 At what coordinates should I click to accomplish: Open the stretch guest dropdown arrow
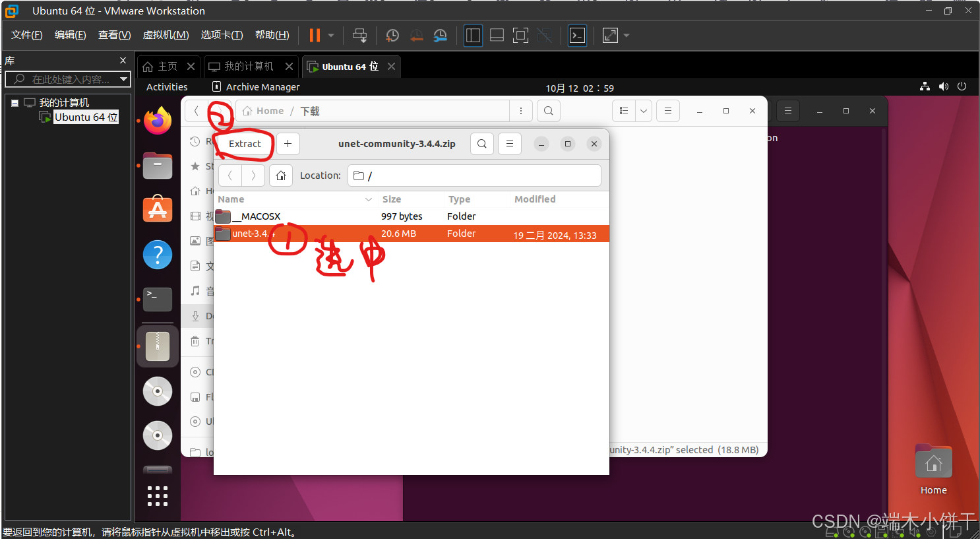627,35
